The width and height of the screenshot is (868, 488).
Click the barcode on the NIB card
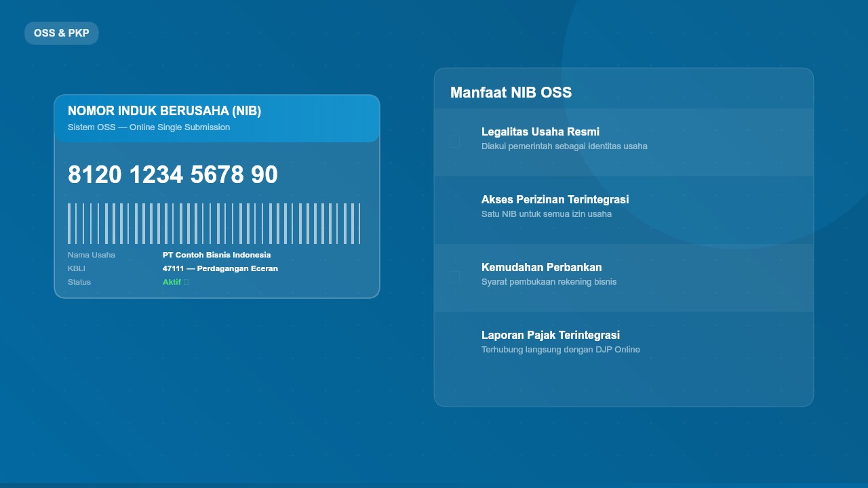[x=214, y=224]
